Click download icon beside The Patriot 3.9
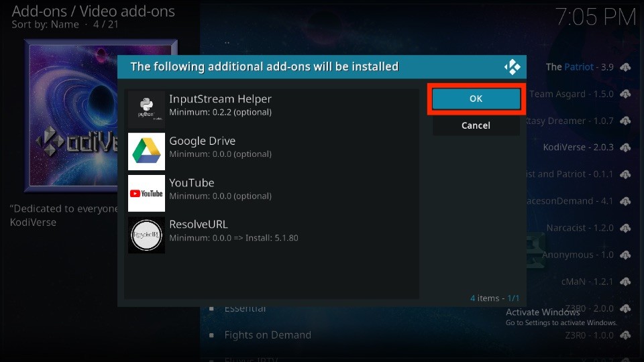The width and height of the screenshot is (644, 362). [x=625, y=67]
